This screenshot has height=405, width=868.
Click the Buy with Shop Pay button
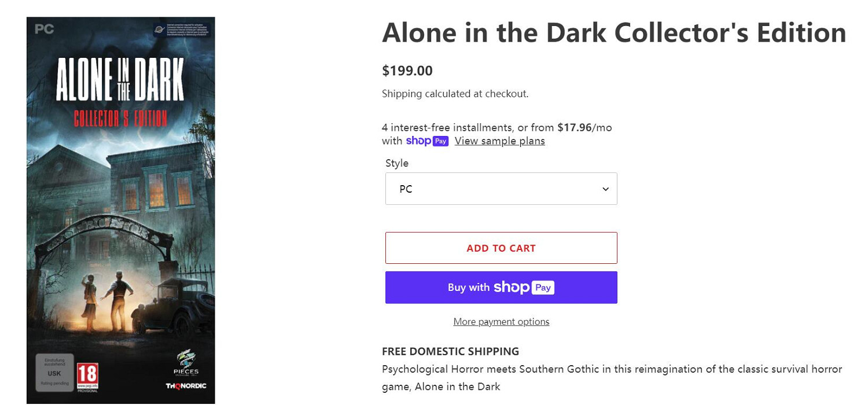pyautogui.click(x=501, y=288)
